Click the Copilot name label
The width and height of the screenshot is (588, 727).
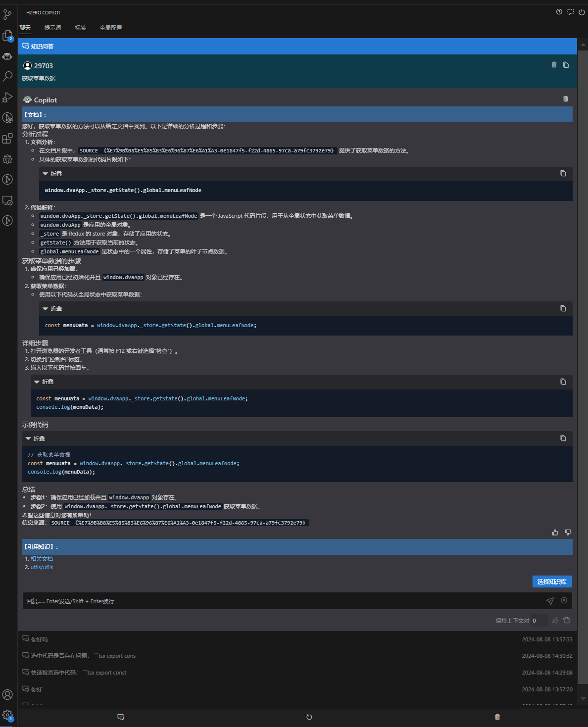(x=46, y=100)
